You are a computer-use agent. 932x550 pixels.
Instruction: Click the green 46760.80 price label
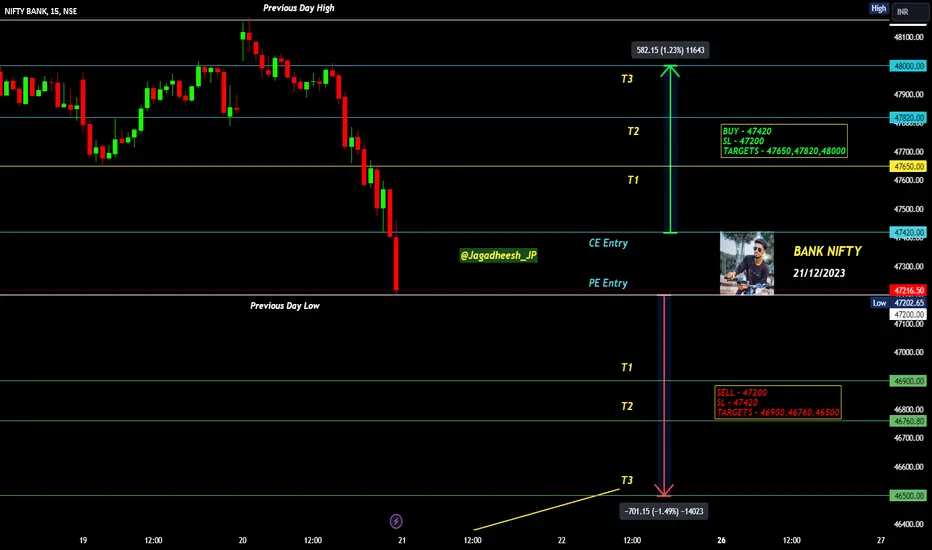pyautogui.click(x=908, y=421)
